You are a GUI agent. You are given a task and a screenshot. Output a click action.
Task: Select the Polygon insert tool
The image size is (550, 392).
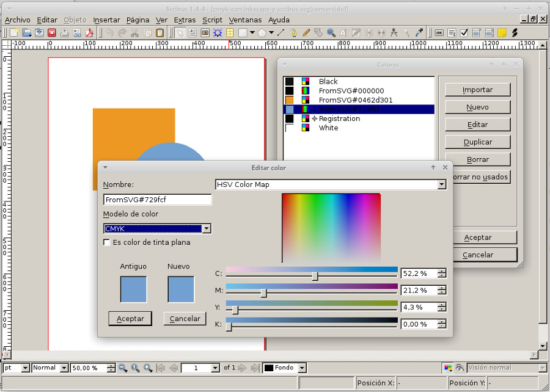pos(262,33)
